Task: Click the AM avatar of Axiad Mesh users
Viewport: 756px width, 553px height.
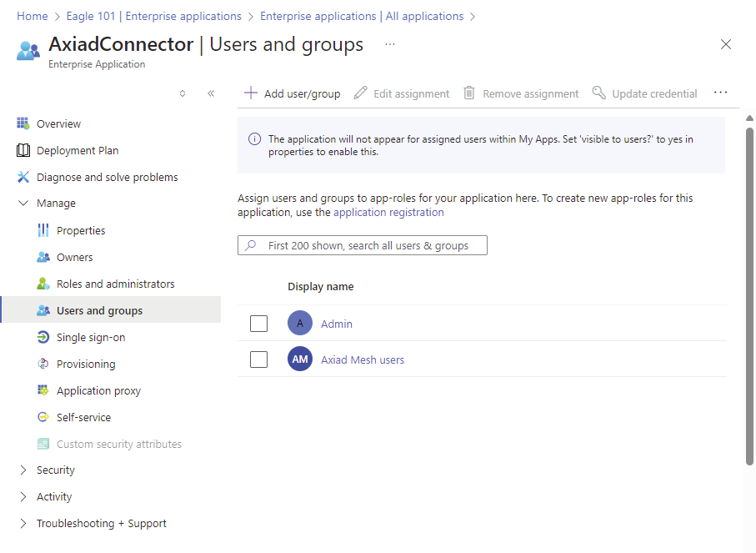Action: pos(300,359)
